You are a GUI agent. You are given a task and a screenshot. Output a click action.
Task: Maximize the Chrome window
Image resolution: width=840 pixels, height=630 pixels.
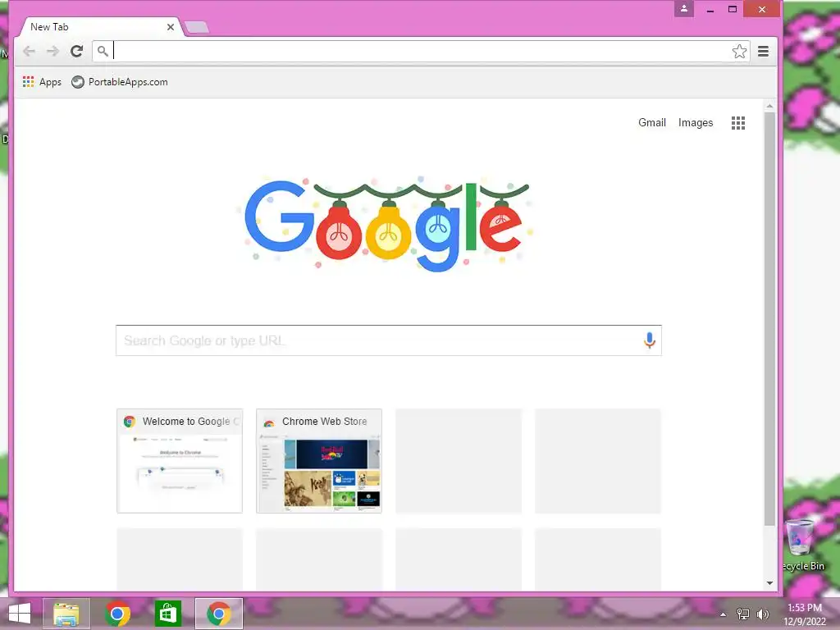pyautogui.click(x=733, y=9)
